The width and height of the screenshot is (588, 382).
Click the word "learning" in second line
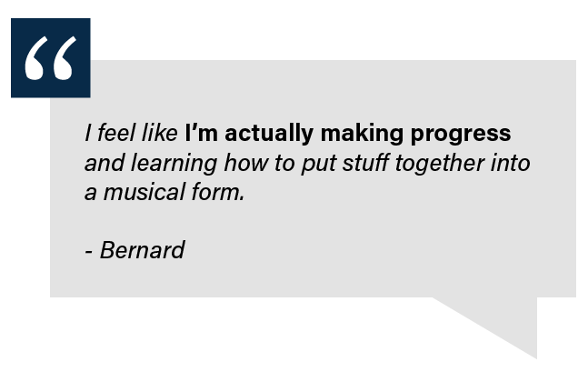(x=174, y=164)
